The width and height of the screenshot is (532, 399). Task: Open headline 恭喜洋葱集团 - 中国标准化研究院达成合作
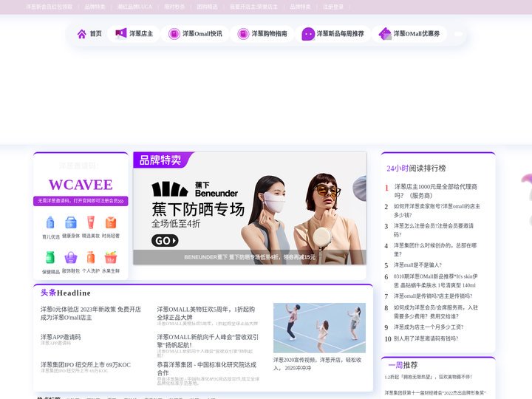click(x=207, y=369)
